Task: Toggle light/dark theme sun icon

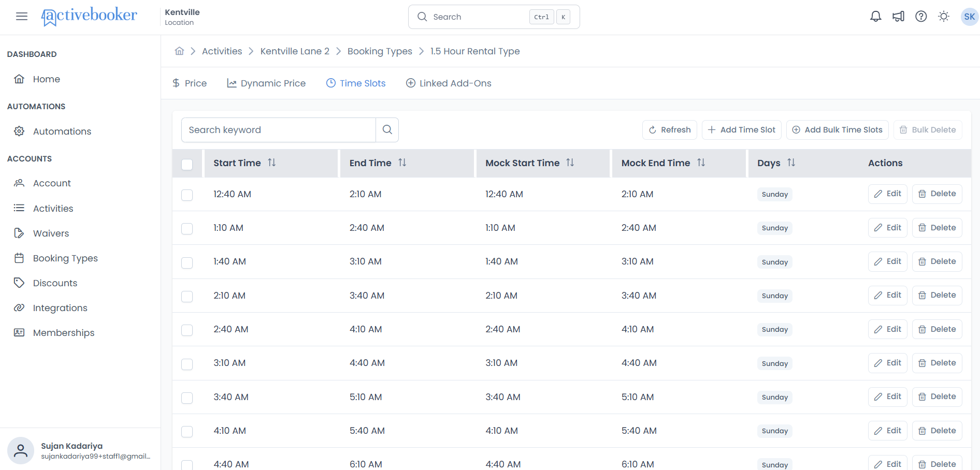Action: (944, 17)
